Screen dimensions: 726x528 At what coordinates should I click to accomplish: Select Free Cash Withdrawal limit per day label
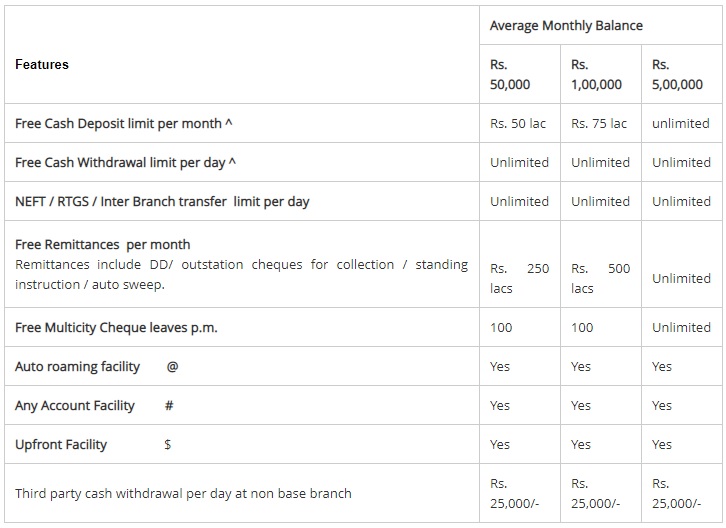coord(125,163)
